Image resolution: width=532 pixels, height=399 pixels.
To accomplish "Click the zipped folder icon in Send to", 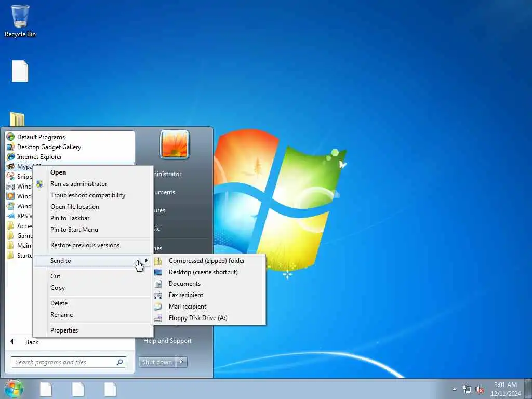I will [x=158, y=261].
